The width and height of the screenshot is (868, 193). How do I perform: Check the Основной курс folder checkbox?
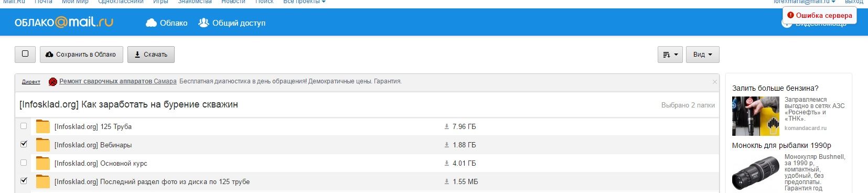24,163
